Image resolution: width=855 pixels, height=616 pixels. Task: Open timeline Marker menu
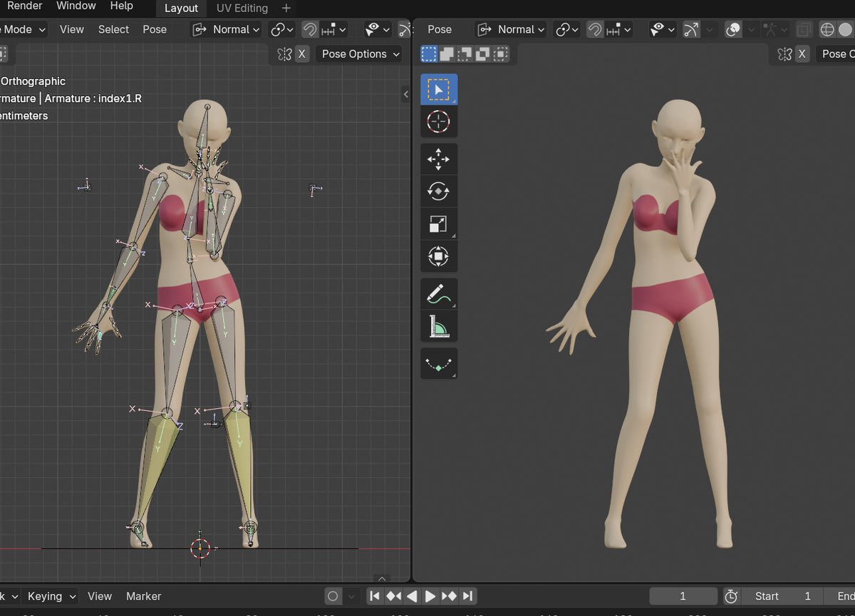click(x=144, y=596)
